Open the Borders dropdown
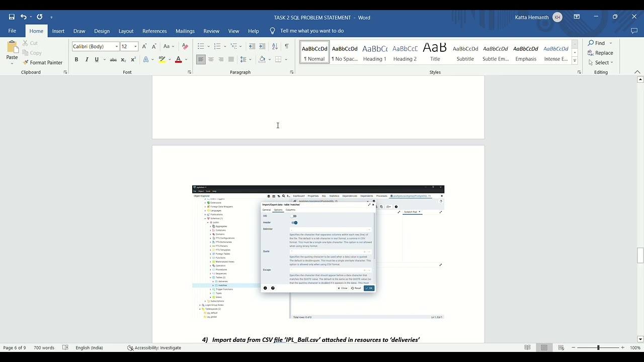 click(286, 59)
